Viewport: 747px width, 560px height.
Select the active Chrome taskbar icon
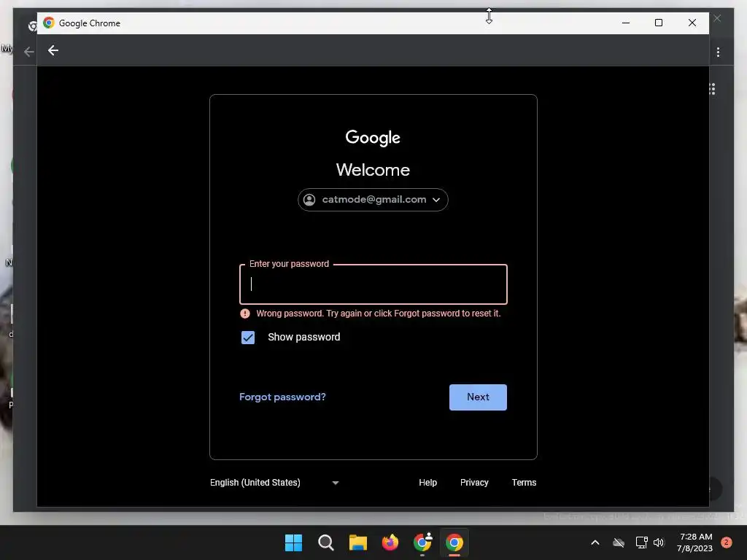click(454, 542)
